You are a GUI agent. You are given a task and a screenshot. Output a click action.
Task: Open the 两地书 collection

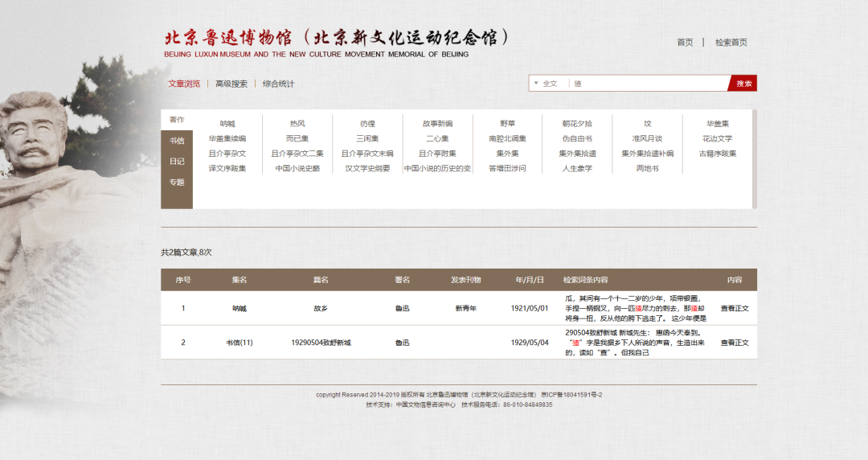647,169
